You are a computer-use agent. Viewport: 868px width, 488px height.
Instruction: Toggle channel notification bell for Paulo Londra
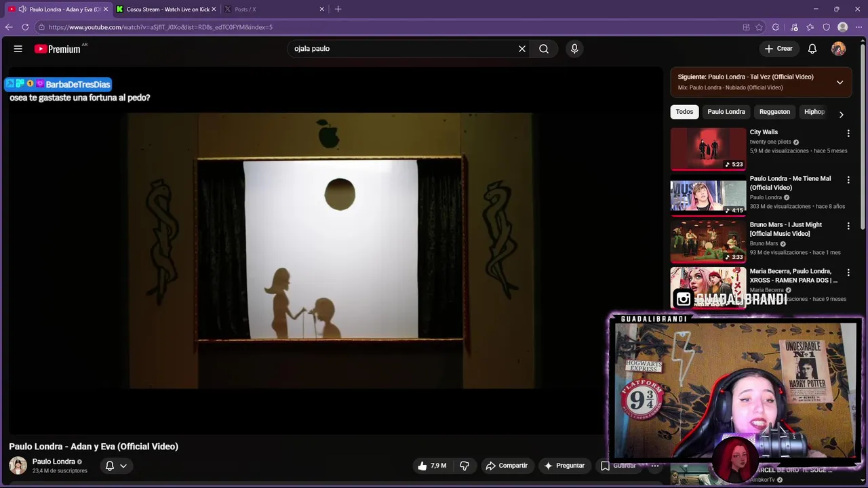pyautogui.click(x=110, y=466)
